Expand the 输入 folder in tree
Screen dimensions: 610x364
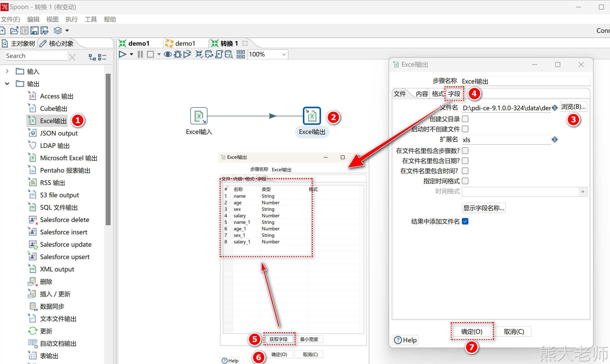point(7,71)
